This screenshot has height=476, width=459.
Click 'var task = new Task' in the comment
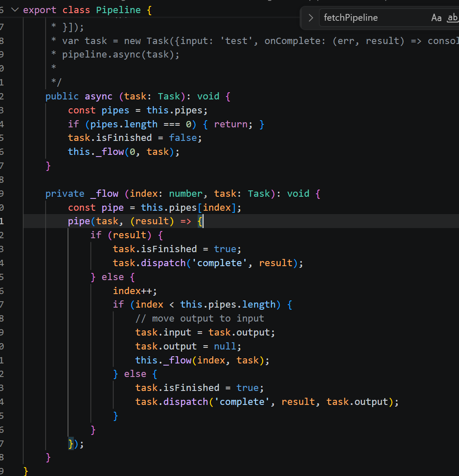[118, 41]
